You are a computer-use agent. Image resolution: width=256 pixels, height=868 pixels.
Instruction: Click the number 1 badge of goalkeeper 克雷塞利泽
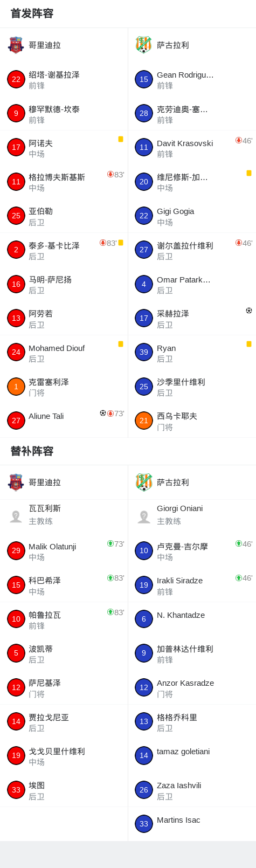point(16,387)
